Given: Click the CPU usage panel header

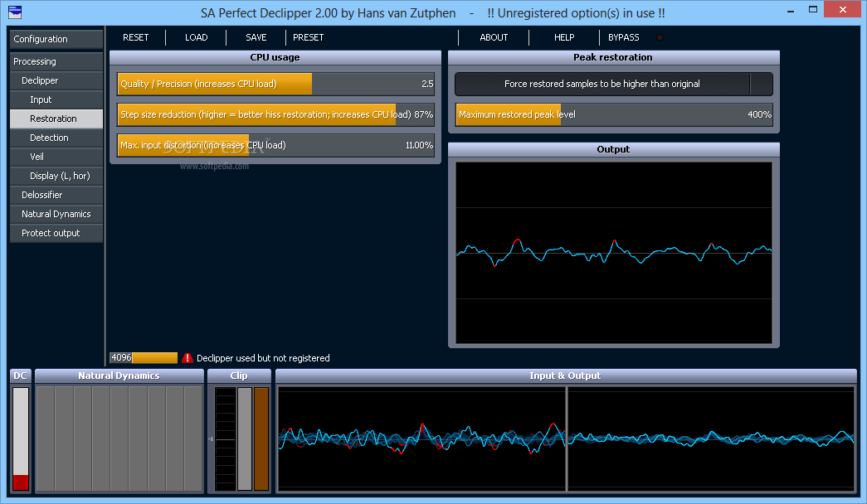Looking at the screenshot, I should [275, 57].
